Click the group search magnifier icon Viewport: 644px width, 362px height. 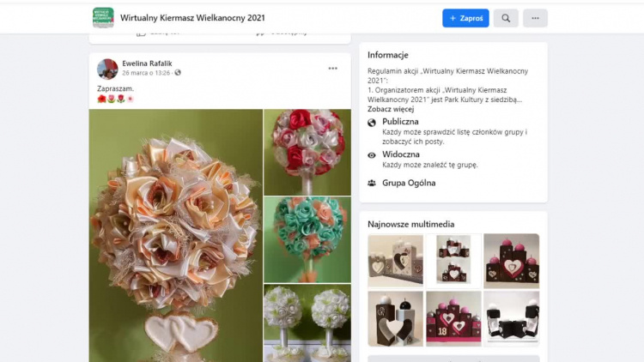point(506,18)
